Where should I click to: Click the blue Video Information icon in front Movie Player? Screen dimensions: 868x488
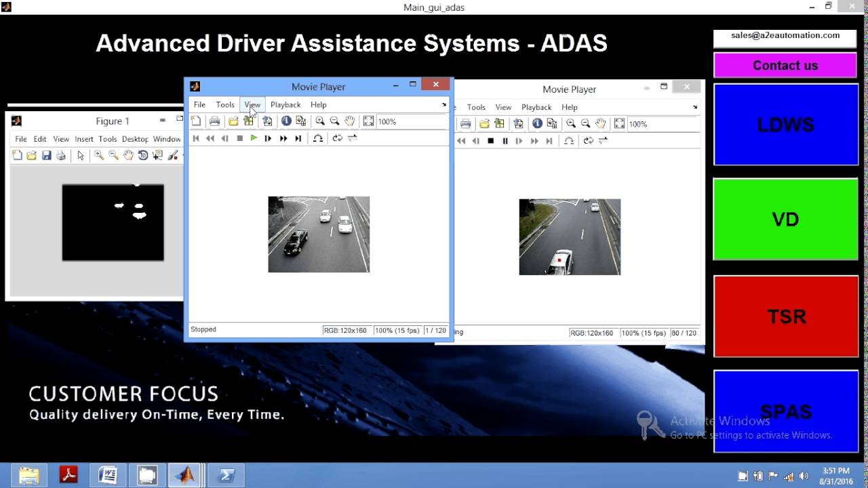coord(286,121)
